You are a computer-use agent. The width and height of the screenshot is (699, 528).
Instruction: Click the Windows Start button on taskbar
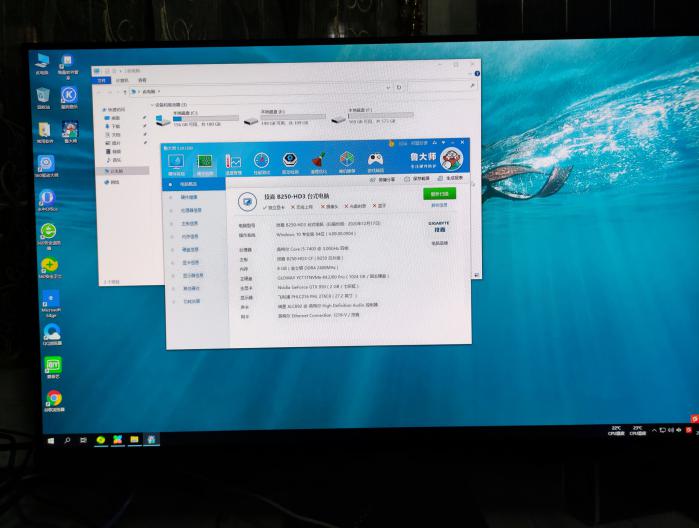(x=51, y=441)
